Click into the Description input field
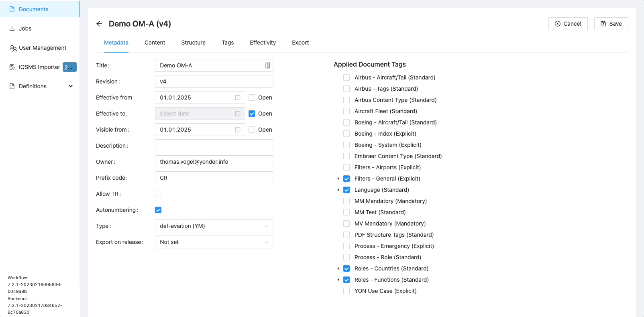 (x=214, y=146)
